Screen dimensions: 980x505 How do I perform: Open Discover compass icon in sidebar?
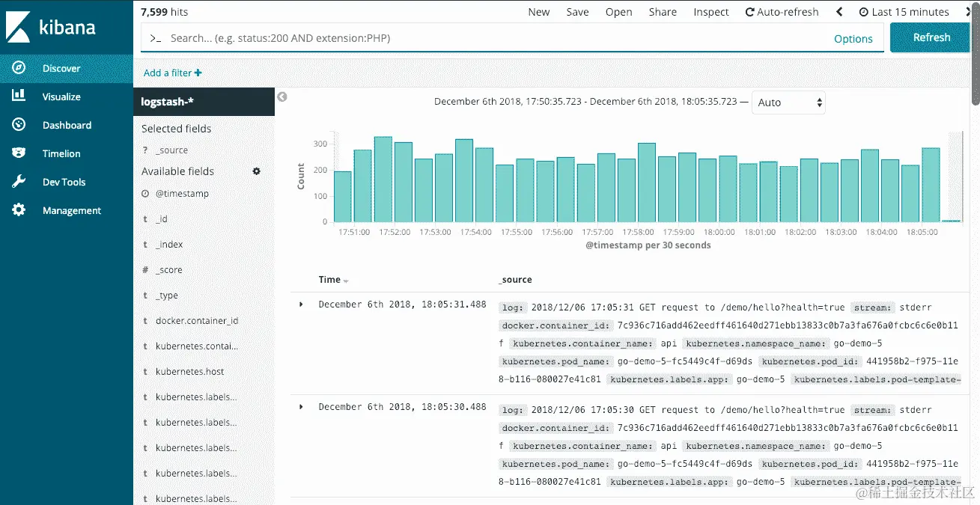coord(19,68)
